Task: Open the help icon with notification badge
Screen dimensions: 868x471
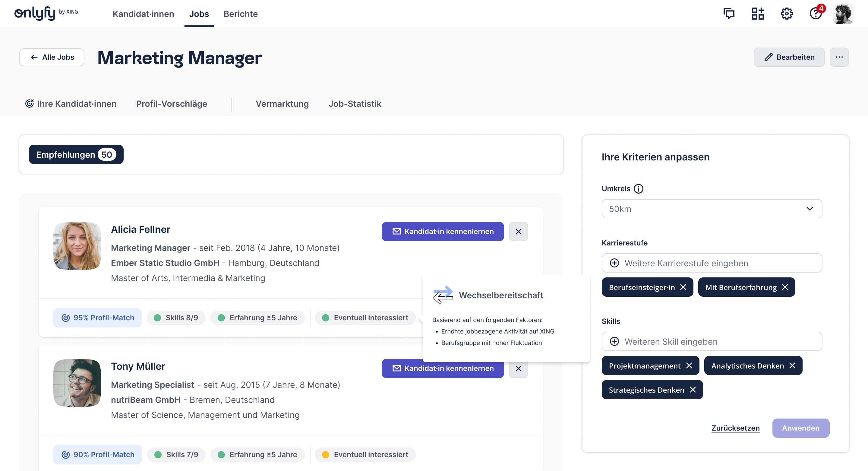Action: pos(816,14)
